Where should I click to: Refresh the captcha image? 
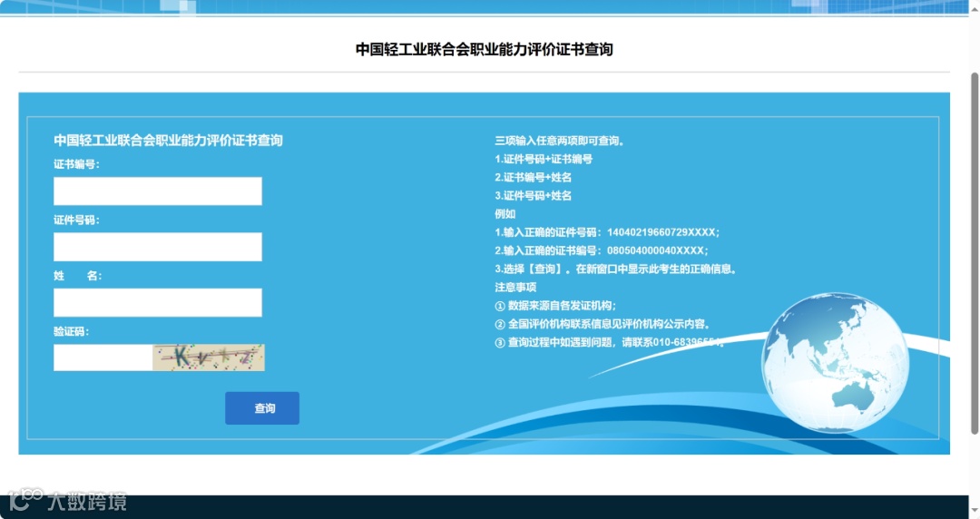[x=209, y=357]
